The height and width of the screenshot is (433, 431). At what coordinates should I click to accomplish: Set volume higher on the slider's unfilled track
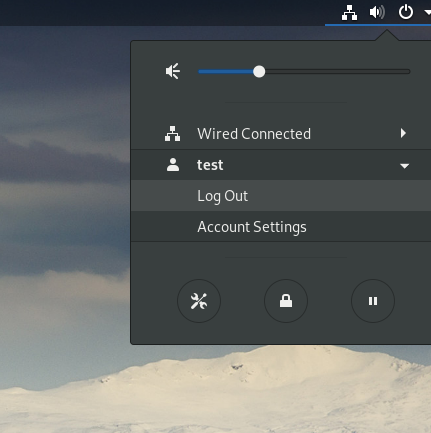point(337,72)
